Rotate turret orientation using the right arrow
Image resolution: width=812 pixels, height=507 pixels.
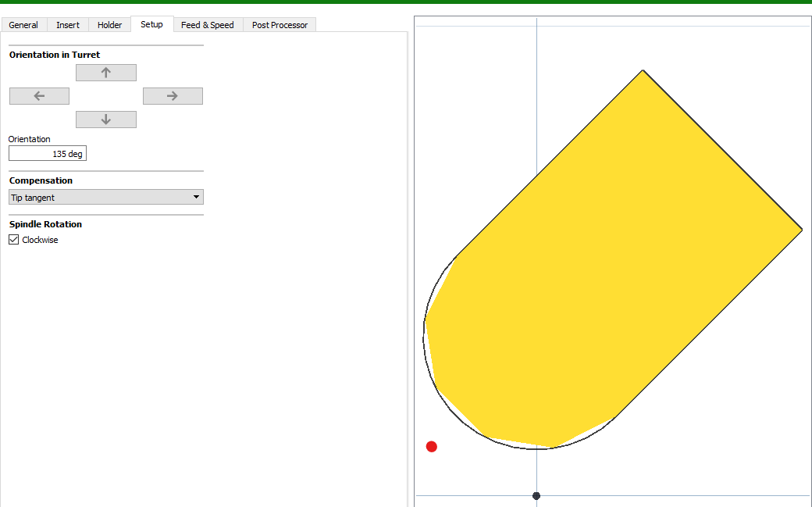pyautogui.click(x=173, y=95)
